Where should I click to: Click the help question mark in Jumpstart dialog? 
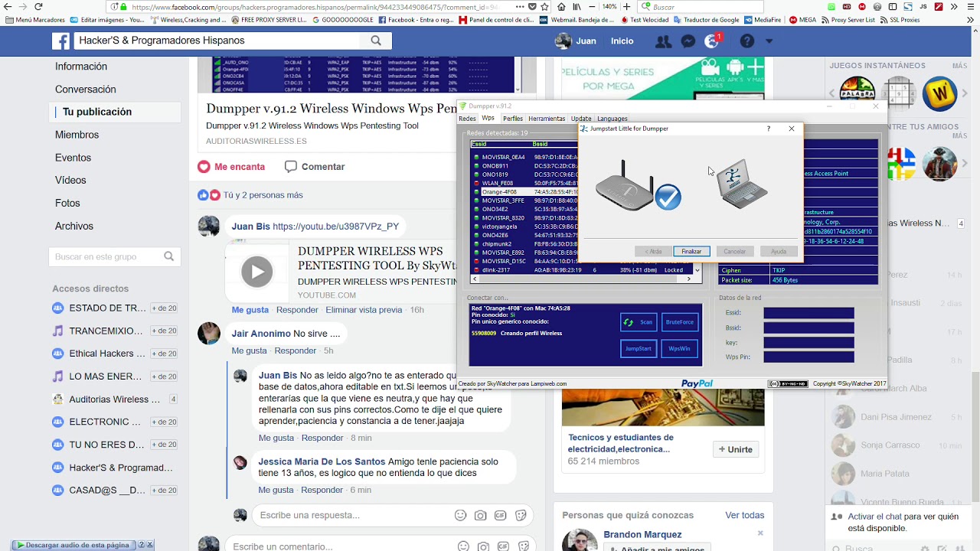[769, 129]
